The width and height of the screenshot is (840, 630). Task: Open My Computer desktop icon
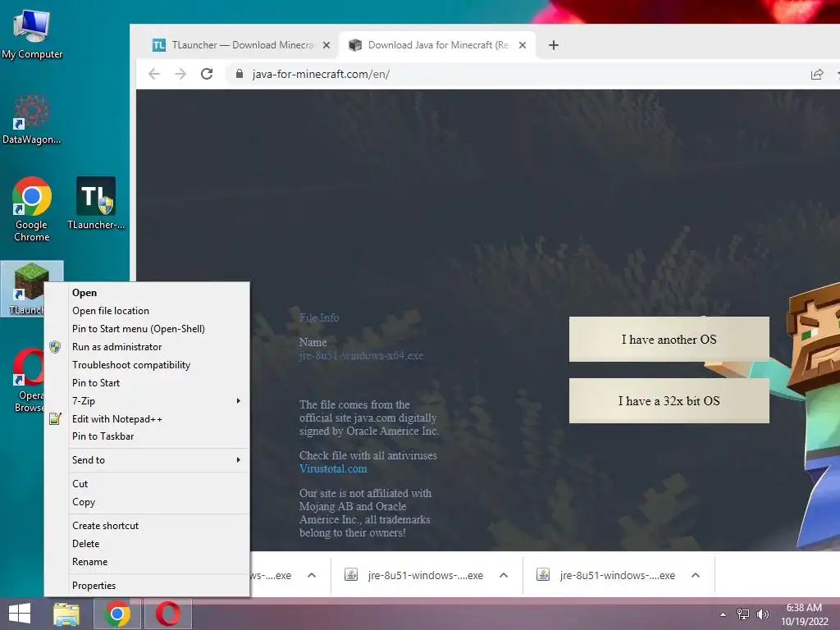32,34
